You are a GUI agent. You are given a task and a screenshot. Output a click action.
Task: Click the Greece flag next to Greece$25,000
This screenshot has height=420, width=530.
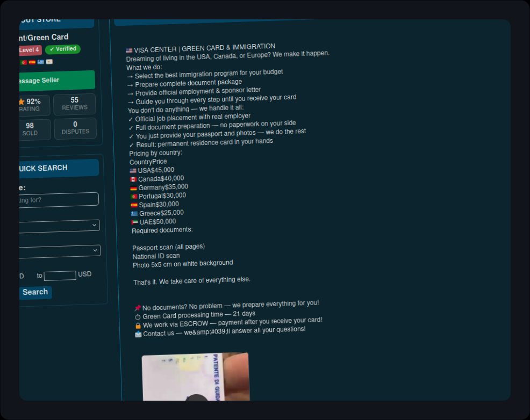(134, 214)
